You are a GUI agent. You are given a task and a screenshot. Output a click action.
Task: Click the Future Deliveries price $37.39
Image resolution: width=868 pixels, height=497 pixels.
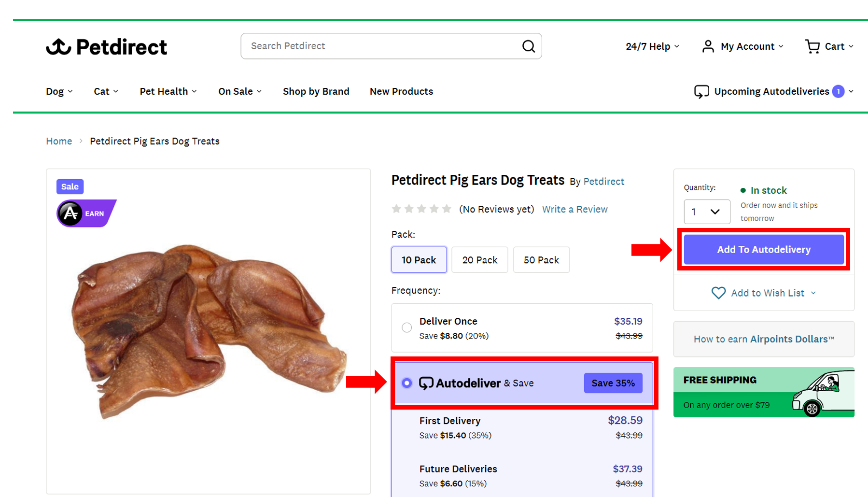click(x=628, y=469)
